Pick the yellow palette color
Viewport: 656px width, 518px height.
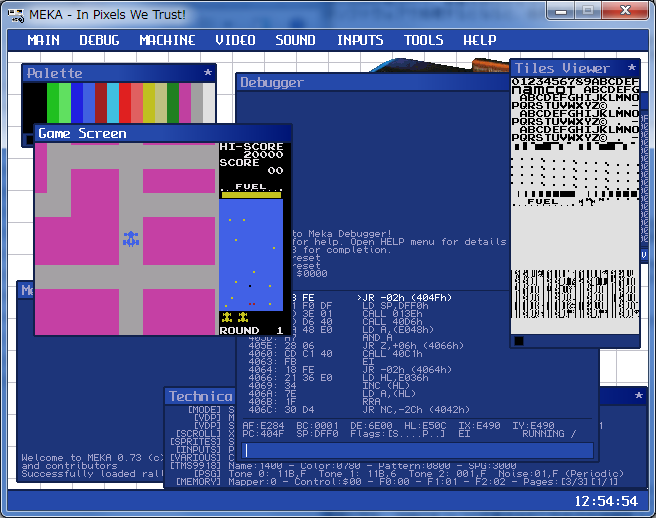[149, 103]
